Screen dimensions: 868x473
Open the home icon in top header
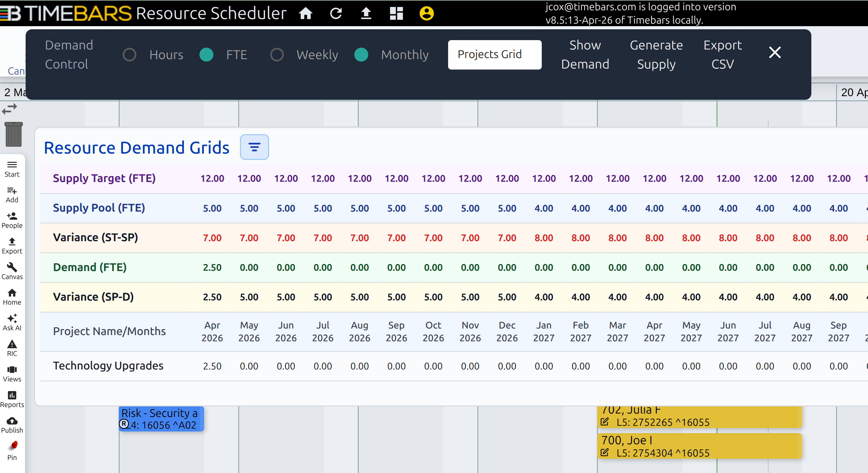(305, 13)
